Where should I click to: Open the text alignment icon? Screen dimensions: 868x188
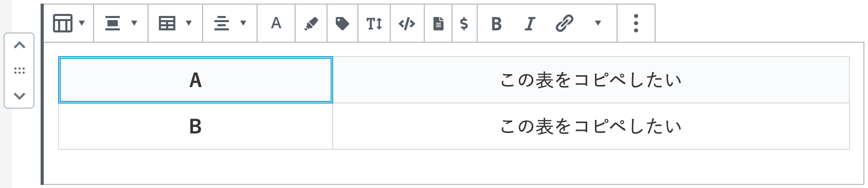point(222,23)
